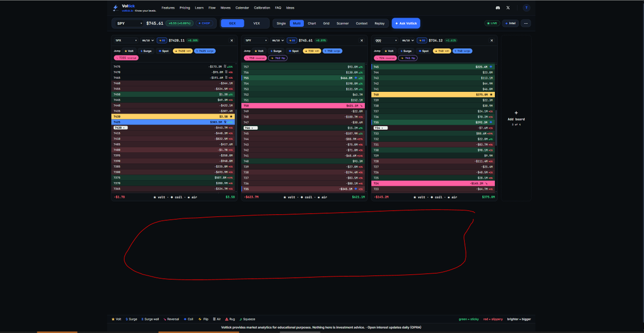
Task: Click the Ask Voltick button
Action: [406, 23]
